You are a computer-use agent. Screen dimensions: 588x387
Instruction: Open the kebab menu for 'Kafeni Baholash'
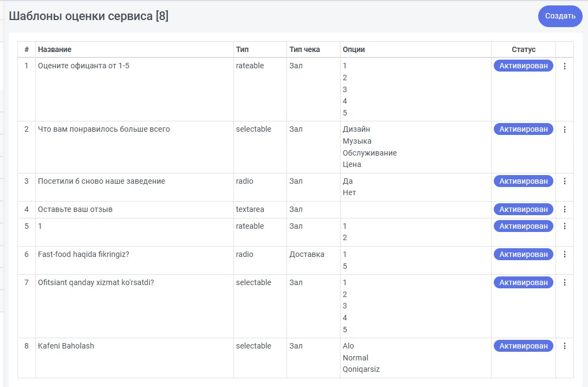[x=564, y=346]
